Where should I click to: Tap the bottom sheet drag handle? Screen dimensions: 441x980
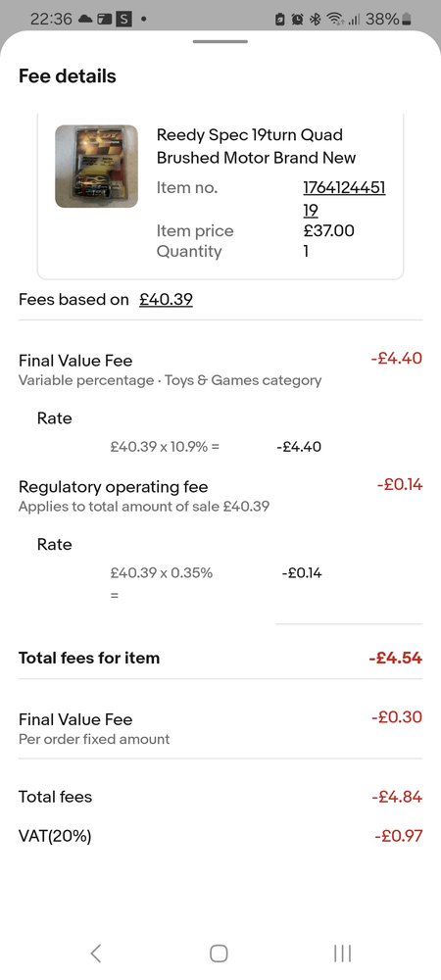220,42
